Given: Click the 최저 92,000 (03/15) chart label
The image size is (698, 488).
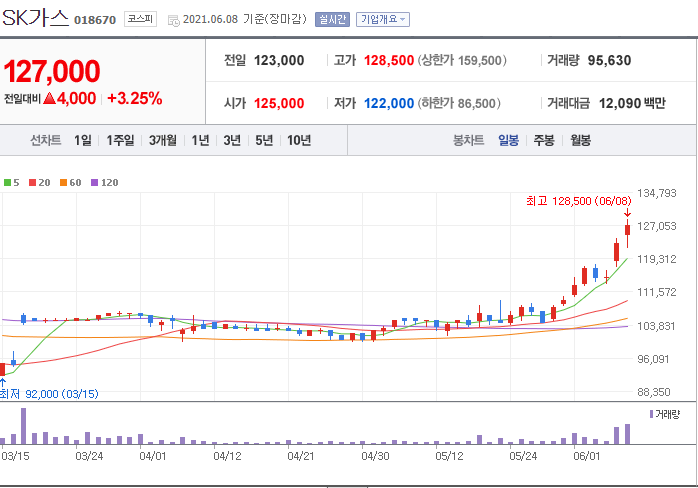Looking at the screenshot, I should tap(49, 394).
